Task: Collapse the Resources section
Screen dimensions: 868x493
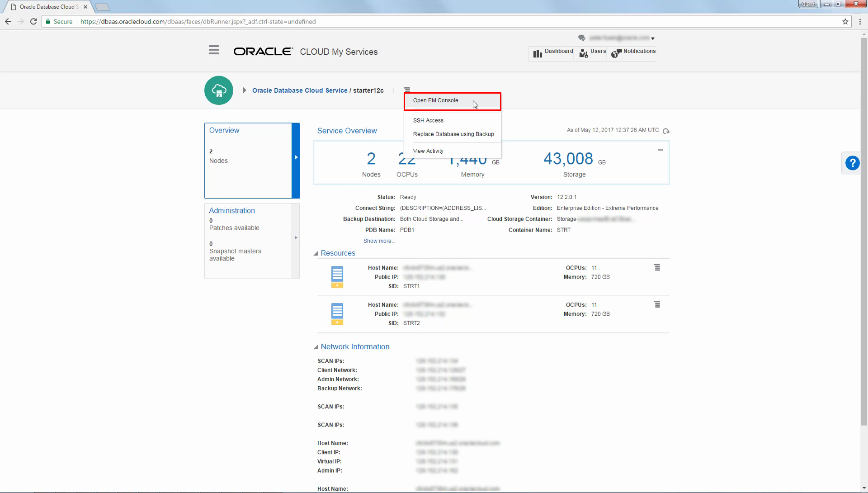Action: (316, 254)
